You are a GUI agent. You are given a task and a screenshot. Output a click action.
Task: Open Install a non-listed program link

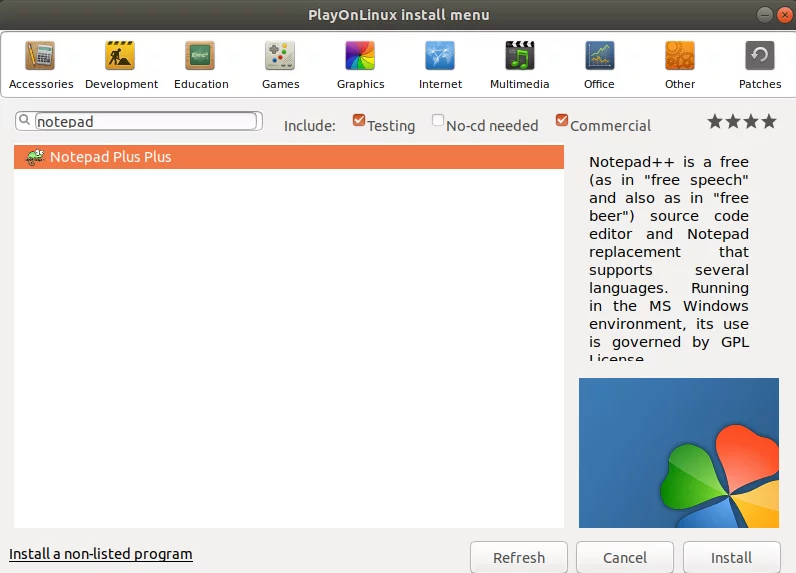point(101,554)
